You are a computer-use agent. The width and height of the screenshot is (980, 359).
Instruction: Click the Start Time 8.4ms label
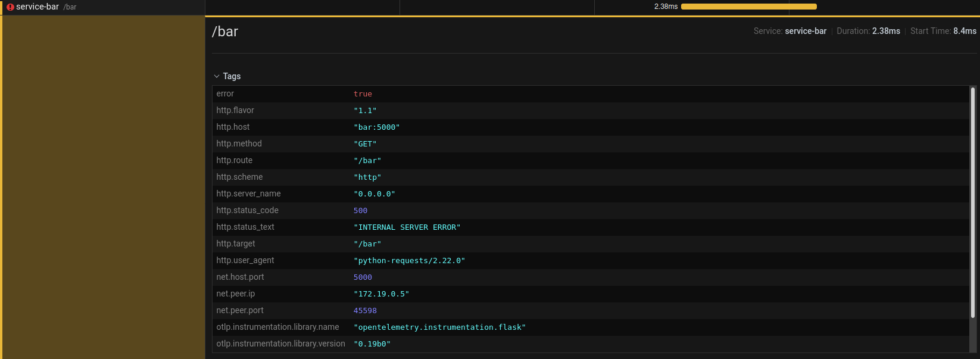click(943, 31)
